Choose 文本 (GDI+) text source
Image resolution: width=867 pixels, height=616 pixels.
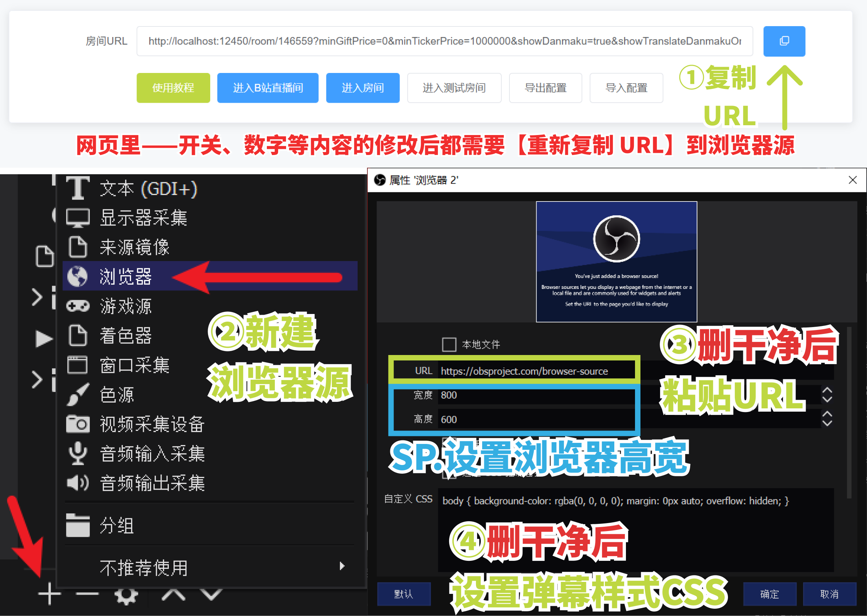[x=148, y=188]
